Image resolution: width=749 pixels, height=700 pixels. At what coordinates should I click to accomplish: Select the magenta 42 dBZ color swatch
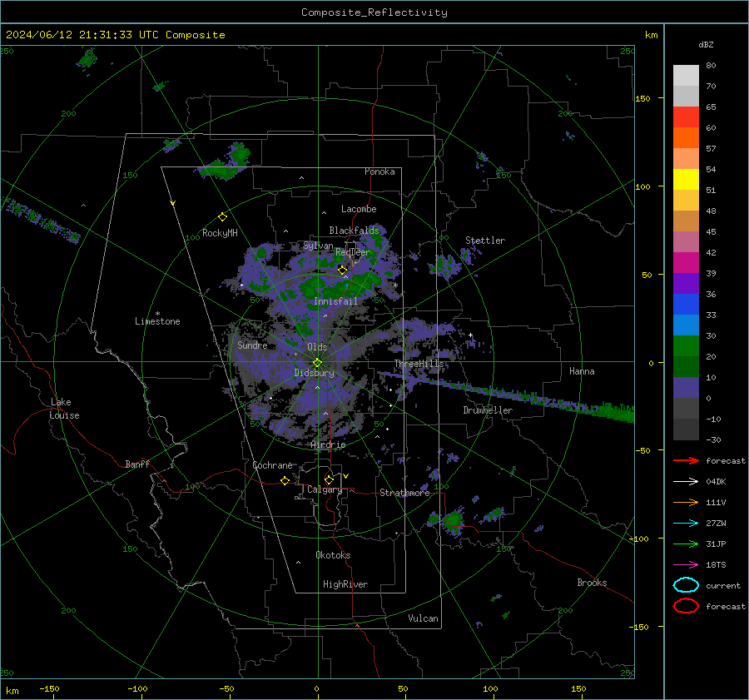(686, 263)
